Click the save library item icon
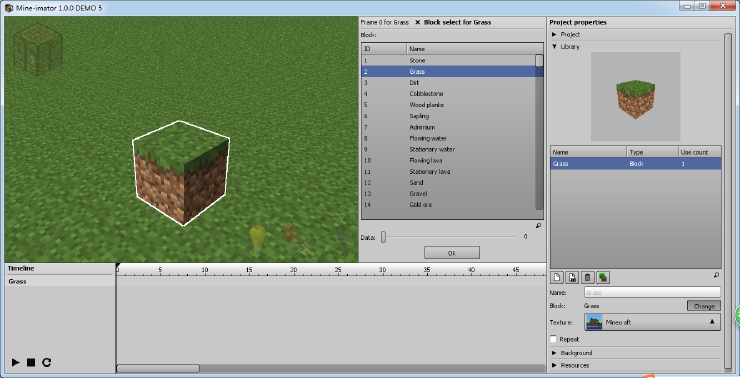This screenshot has width=740, height=378. pyautogui.click(x=572, y=277)
